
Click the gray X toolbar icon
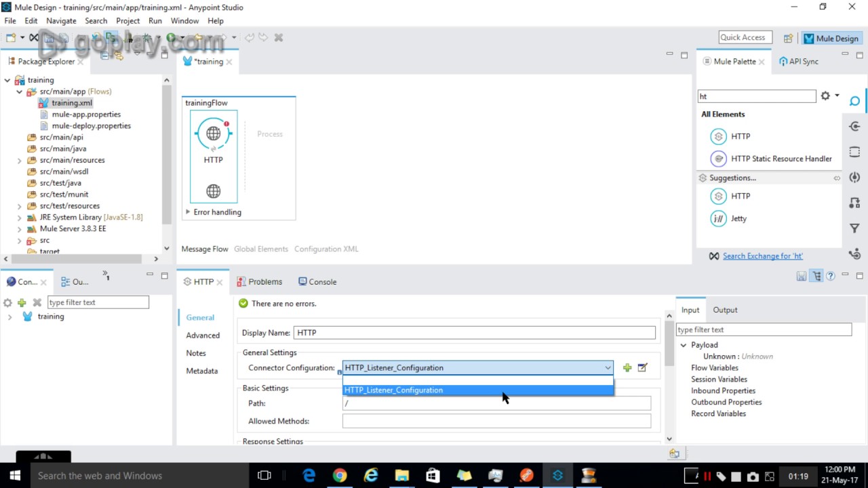(278, 38)
